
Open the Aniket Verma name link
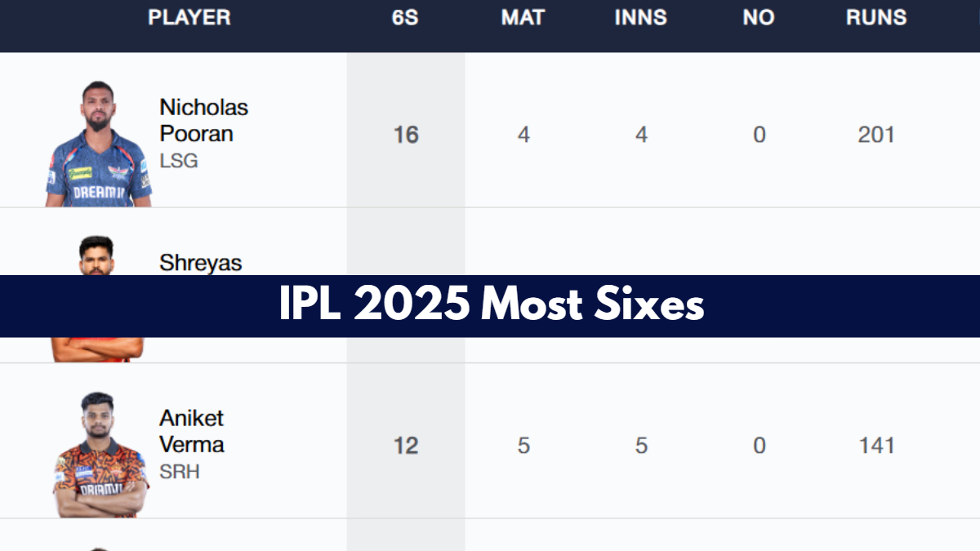pos(192,431)
